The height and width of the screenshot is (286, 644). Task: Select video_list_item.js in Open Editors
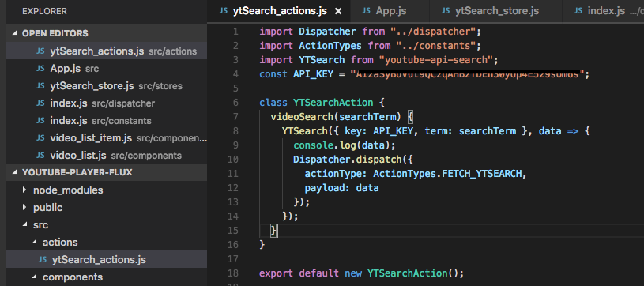pyautogui.click(x=107, y=138)
